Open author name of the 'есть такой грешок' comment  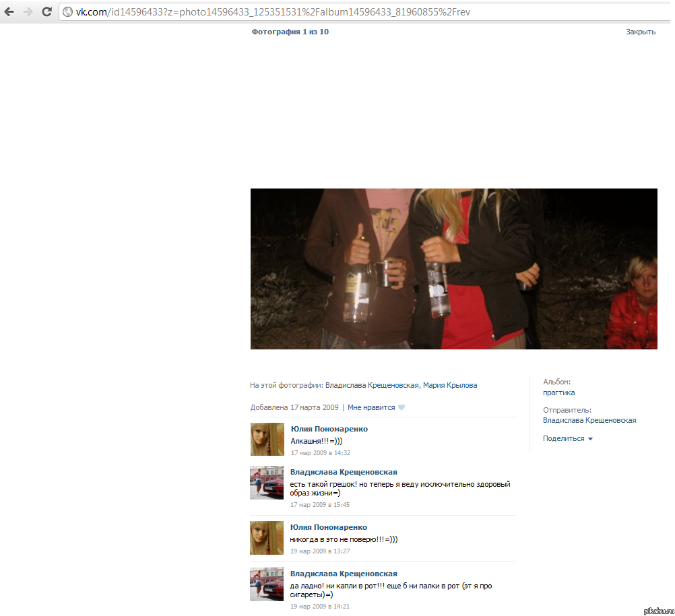click(x=344, y=472)
